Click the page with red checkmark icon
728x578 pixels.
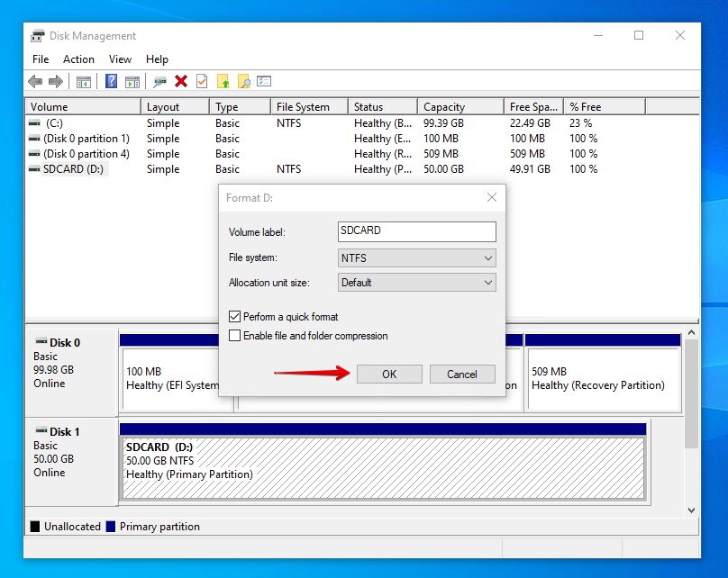pos(202,82)
